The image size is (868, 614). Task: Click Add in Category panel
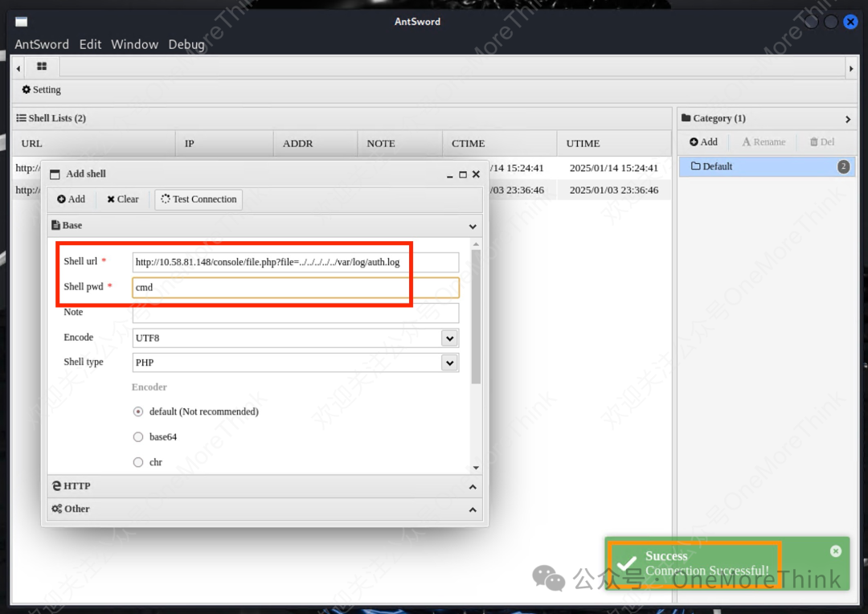click(x=703, y=142)
